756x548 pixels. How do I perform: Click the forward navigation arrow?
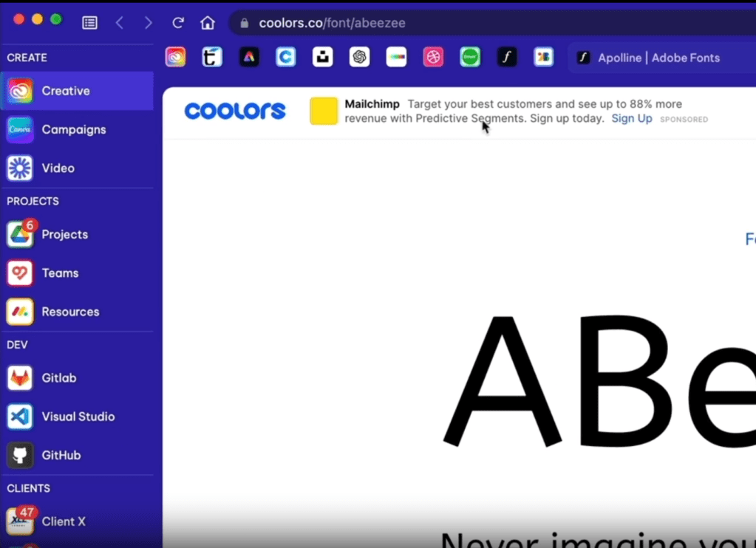coord(148,23)
